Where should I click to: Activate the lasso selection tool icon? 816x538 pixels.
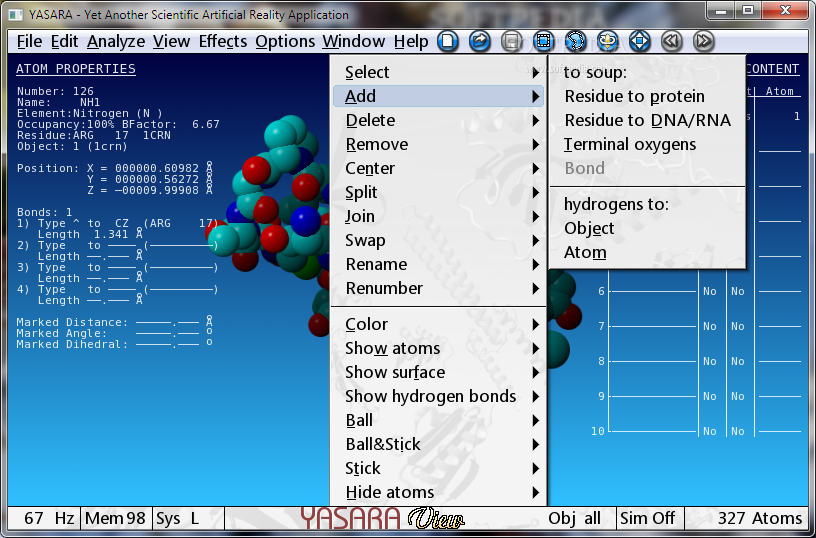[576, 41]
